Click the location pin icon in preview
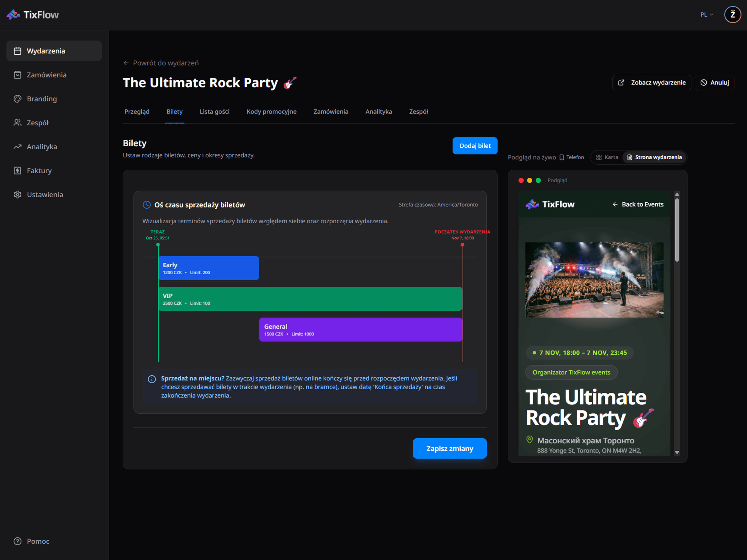Viewport: 747px width, 560px height. (530, 439)
